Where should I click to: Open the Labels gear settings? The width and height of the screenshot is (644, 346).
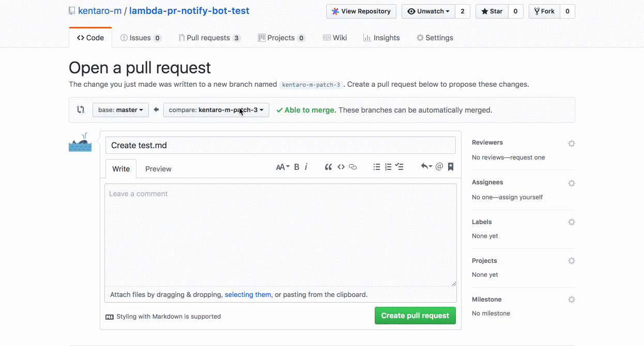[x=572, y=222]
